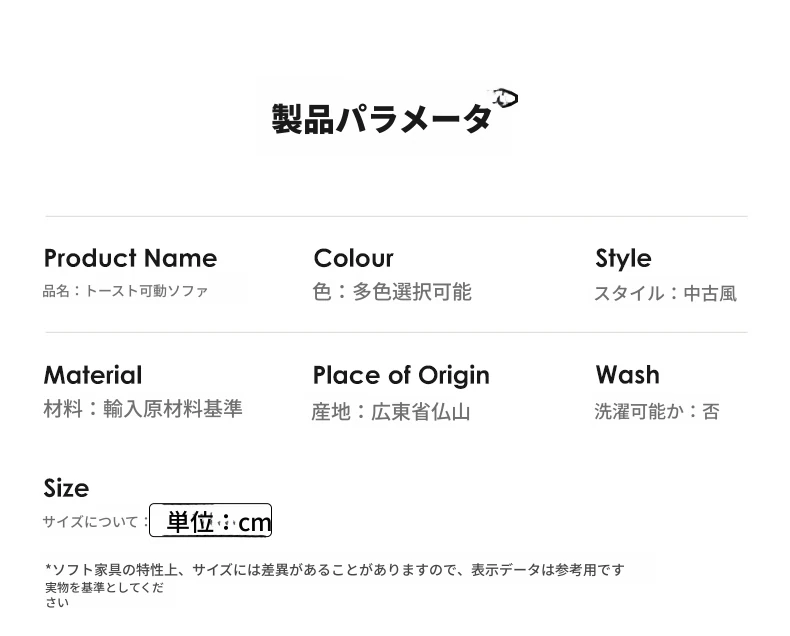Select the Colour heading
The width and height of the screenshot is (790, 636).
click(353, 258)
